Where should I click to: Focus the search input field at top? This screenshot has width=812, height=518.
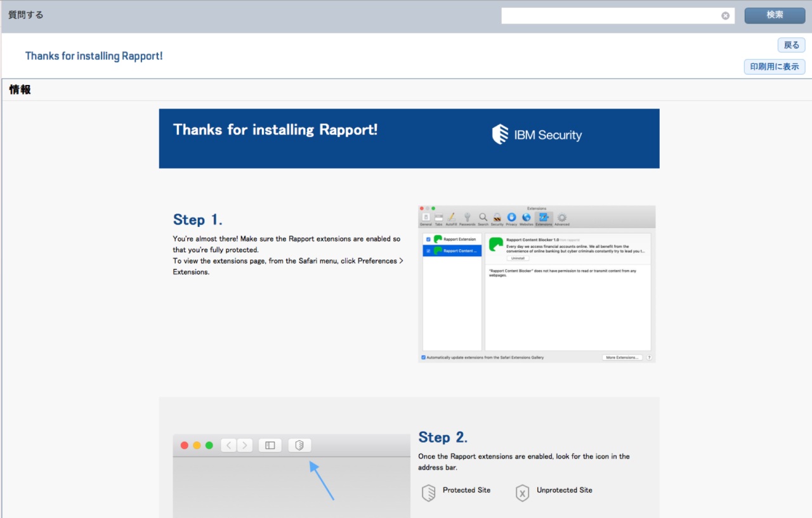(618, 16)
